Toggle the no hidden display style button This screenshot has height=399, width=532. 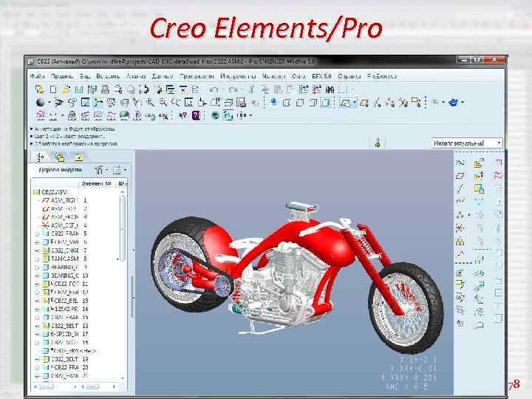pos(313,102)
